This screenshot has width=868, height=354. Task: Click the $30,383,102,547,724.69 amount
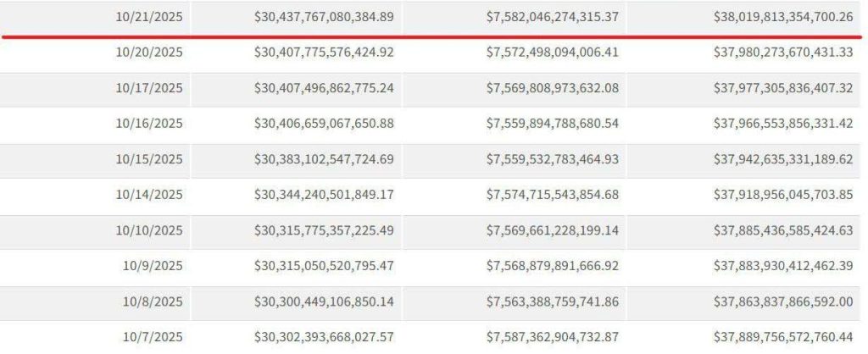tap(324, 158)
